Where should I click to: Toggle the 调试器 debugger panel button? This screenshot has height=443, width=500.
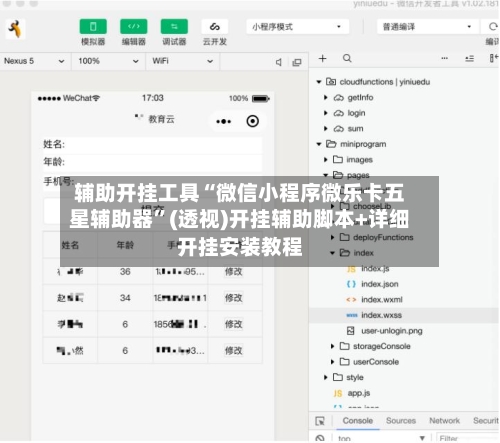coord(174,27)
